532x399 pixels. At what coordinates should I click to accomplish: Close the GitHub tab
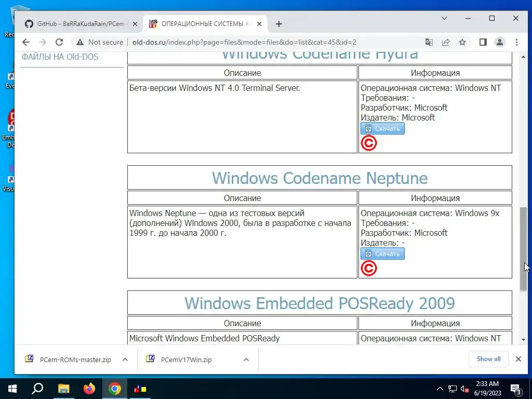coord(135,24)
